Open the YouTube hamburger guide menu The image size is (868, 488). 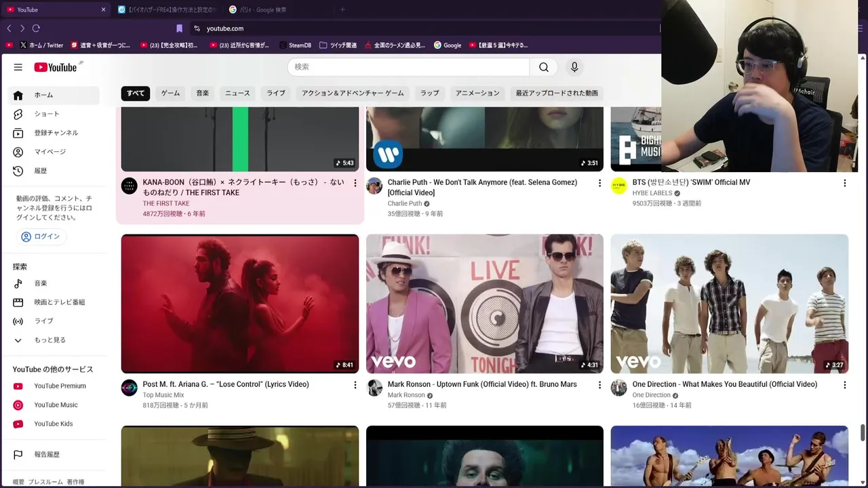18,67
